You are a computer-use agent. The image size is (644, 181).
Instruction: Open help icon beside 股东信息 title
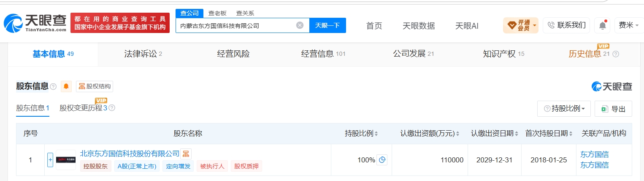[x=53, y=86]
